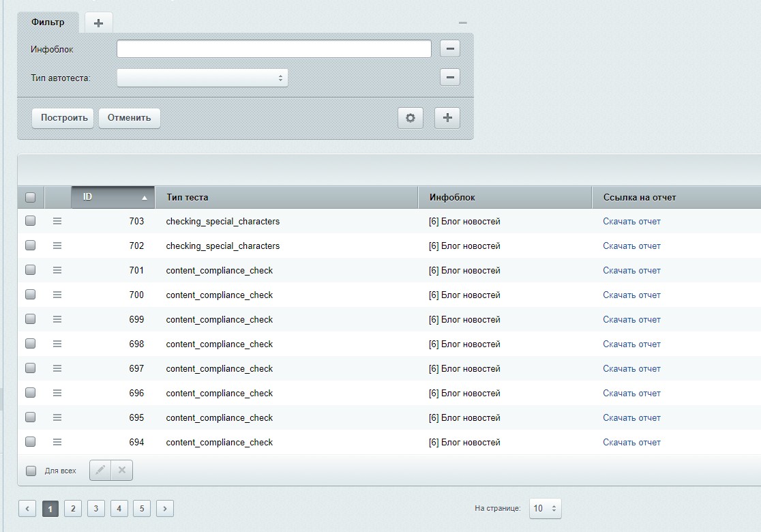Click current page 1 button

pos(50,509)
